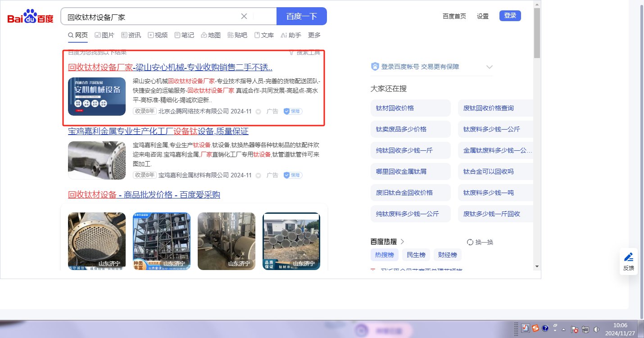Click the blue help question-mark tray icon
This screenshot has height=338, width=644.
[545, 328]
